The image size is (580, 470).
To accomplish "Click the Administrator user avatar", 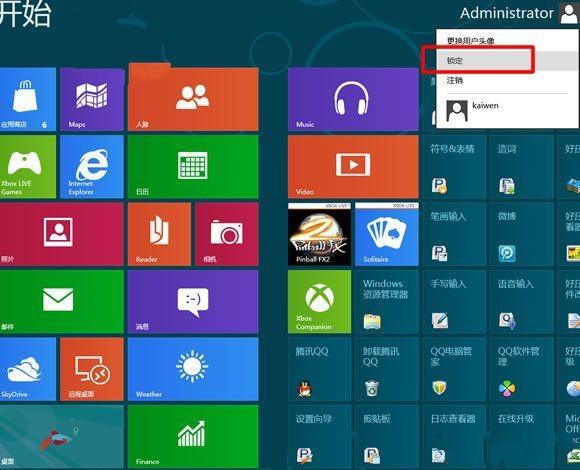I will coord(569,14).
